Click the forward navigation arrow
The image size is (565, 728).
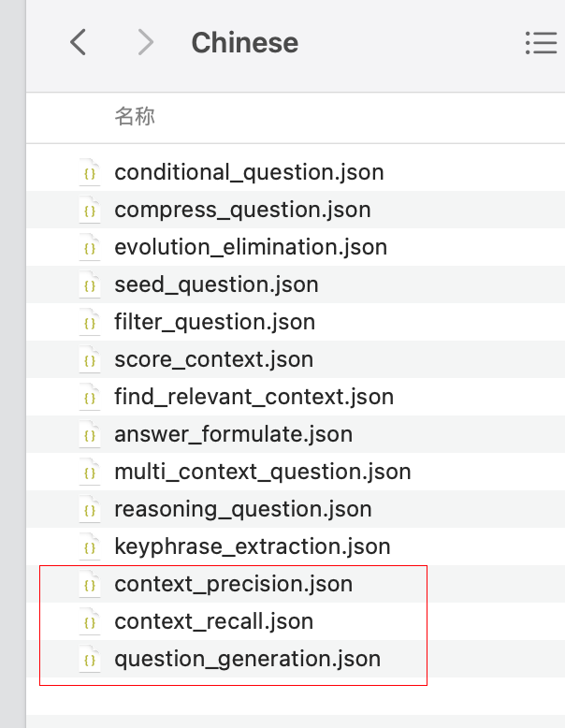click(x=146, y=42)
